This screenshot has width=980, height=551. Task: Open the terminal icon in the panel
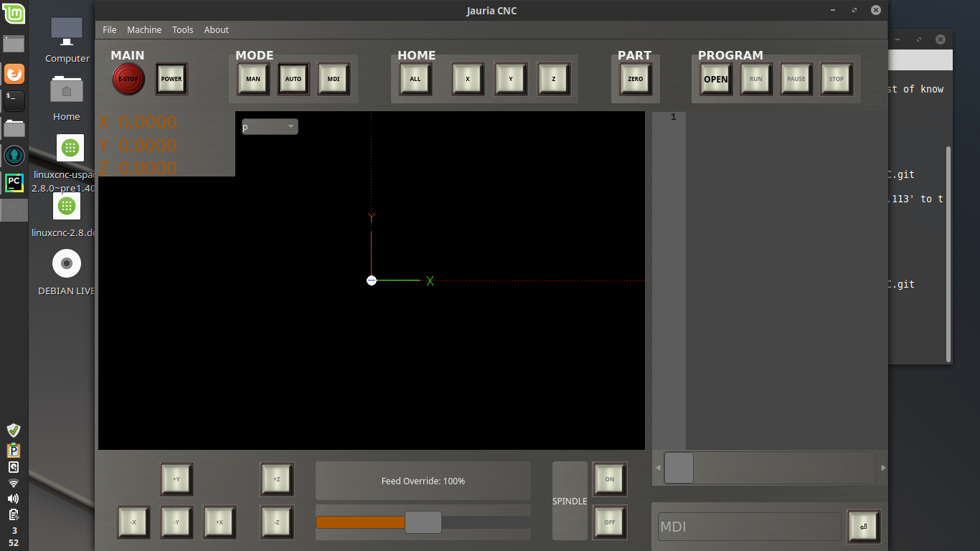click(x=14, y=100)
